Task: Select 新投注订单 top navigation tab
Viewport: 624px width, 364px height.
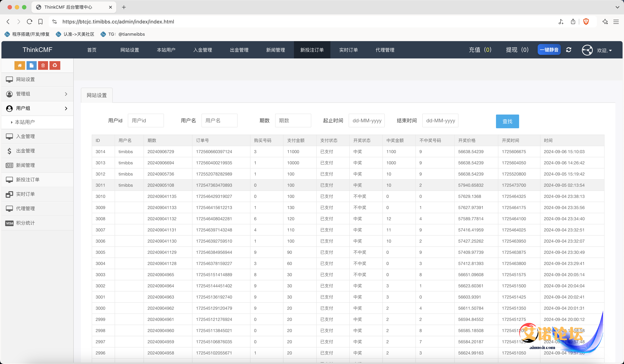Action: (312, 50)
